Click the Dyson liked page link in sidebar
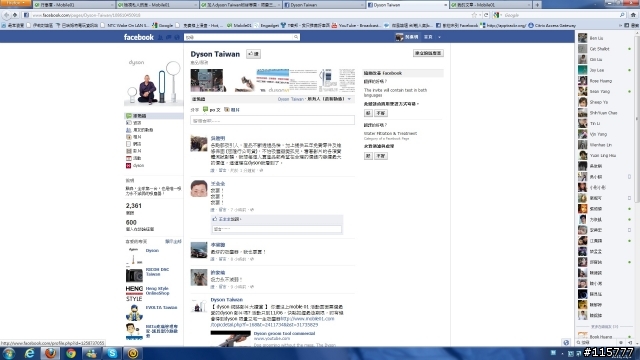640x360 pixels. (152, 251)
